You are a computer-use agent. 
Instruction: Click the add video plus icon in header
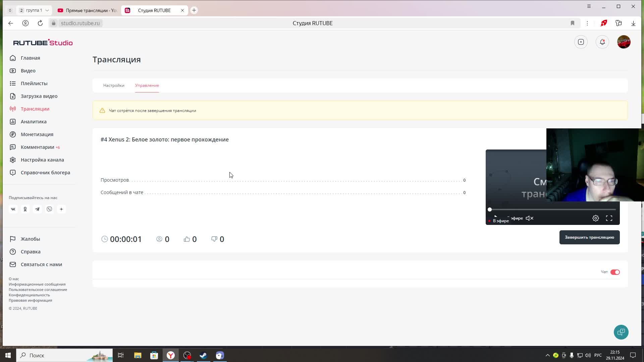click(x=581, y=42)
